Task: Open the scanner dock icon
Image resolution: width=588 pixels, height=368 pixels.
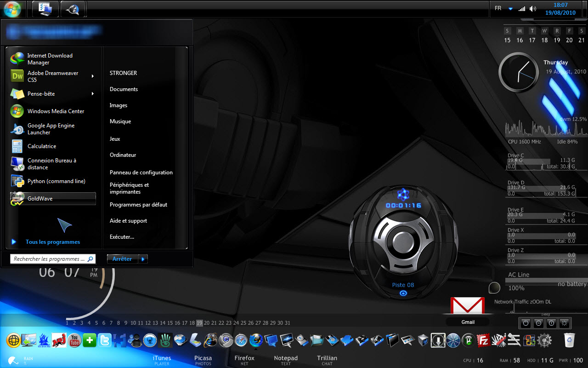Action: tap(196, 340)
